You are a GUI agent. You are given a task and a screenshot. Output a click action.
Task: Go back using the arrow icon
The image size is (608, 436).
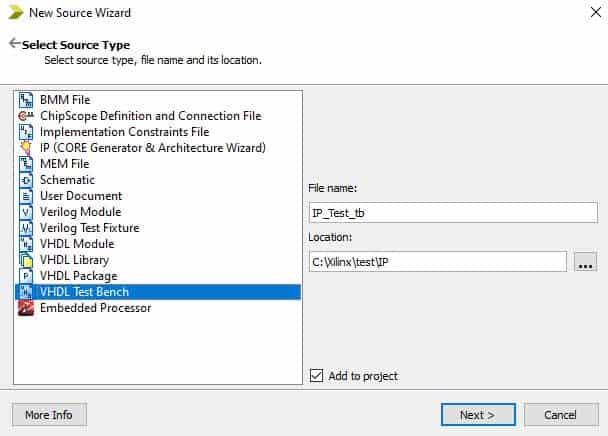(x=14, y=43)
